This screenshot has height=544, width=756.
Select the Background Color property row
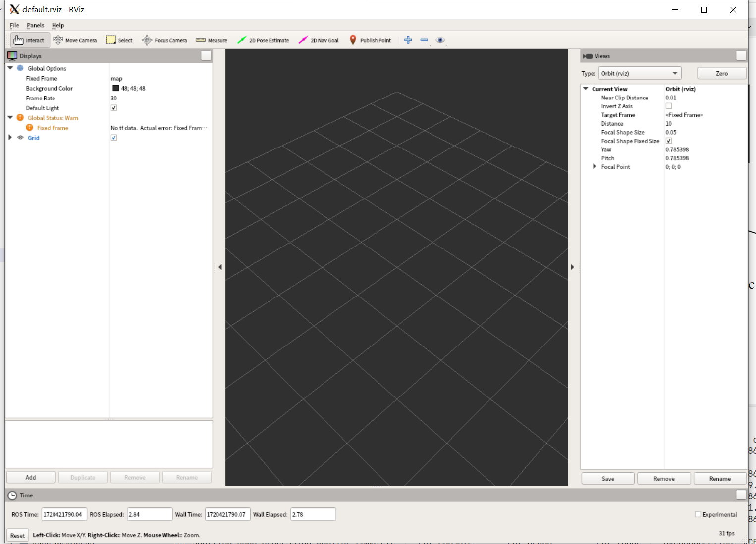[109, 88]
